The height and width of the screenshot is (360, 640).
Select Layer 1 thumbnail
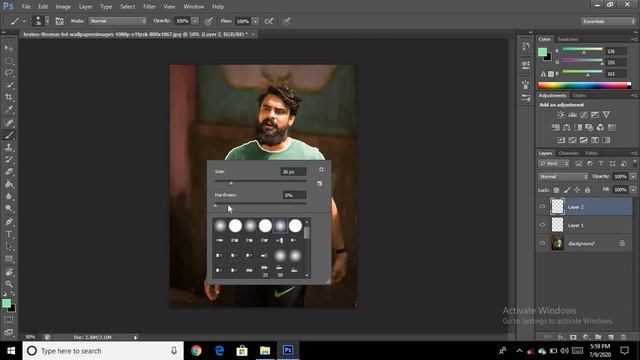pos(557,225)
